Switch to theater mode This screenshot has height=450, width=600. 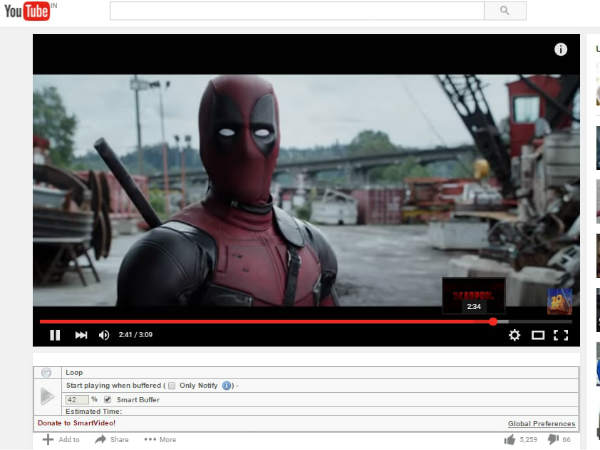(x=538, y=336)
